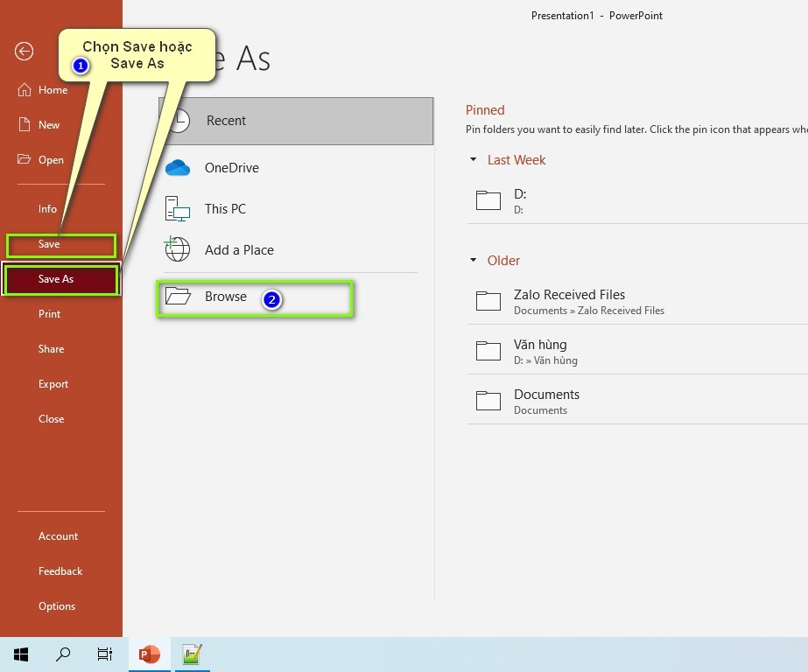
Task: Select the Documents folder name
Action: [547, 395]
